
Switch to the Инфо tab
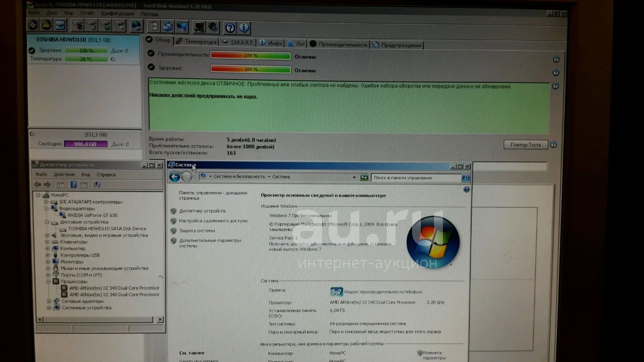(270, 43)
